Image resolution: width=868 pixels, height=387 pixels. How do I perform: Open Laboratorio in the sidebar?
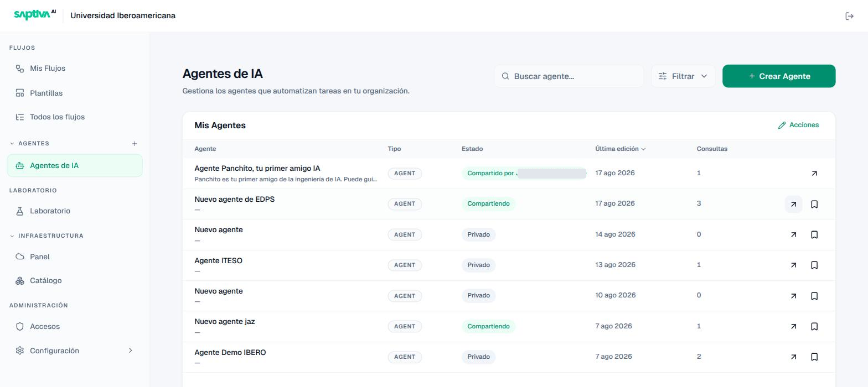tap(74, 211)
